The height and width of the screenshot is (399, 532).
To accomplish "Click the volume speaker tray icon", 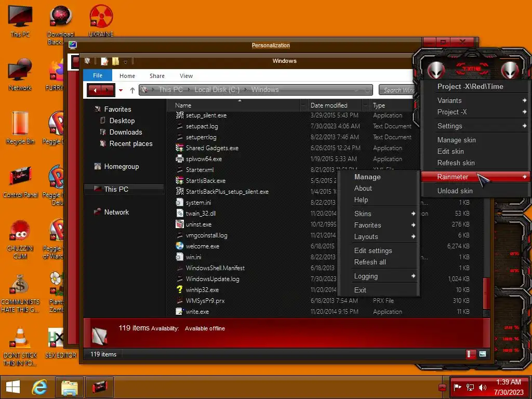I will click(482, 387).
